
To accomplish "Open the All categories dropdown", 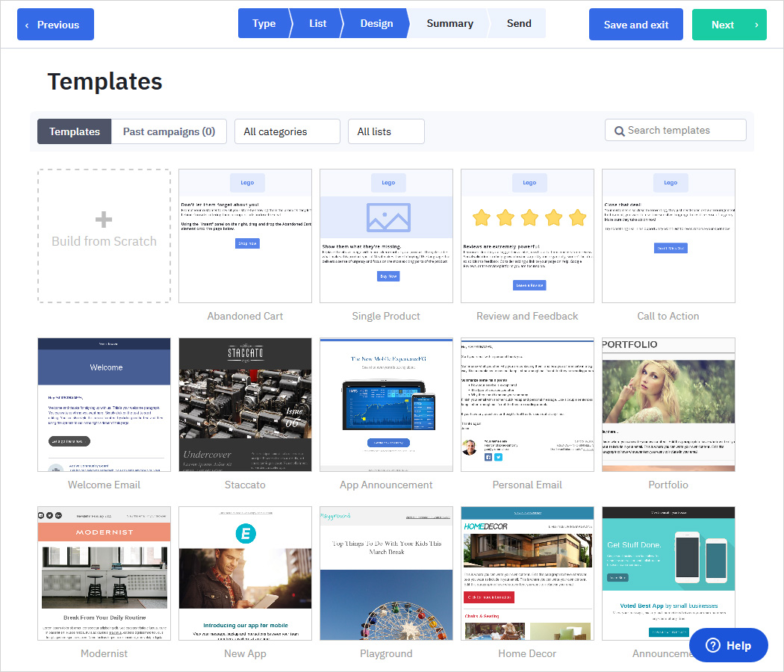I will click(287, 131).
